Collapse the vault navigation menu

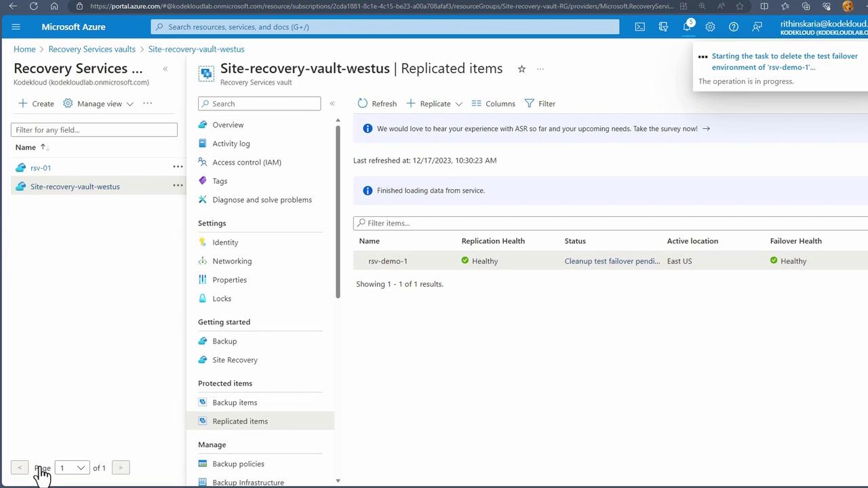332,104
